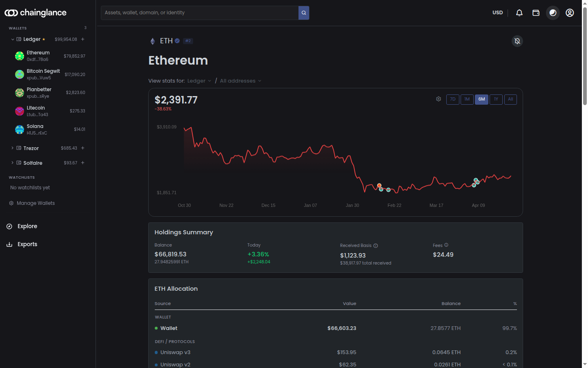The height and width of the screenshot is (368, 588).
Task: Click the chainglance logo
Action: coord(36,13)
